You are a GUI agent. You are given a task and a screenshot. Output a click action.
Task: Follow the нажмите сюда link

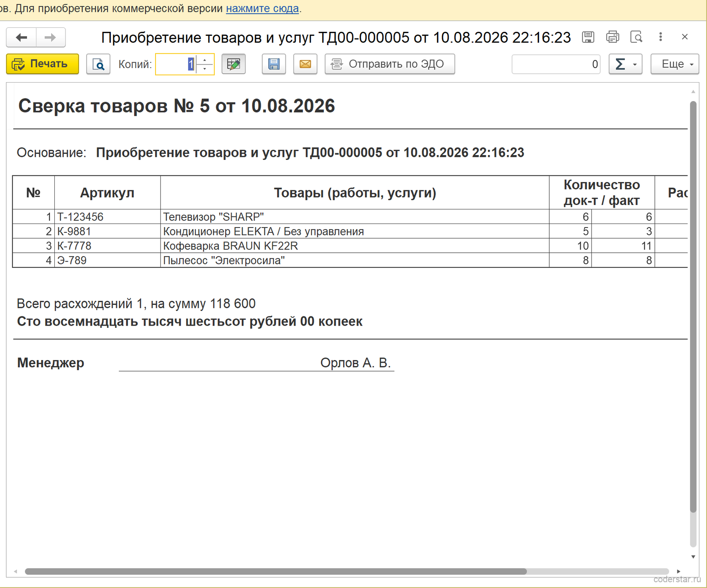tap(262, 8)
